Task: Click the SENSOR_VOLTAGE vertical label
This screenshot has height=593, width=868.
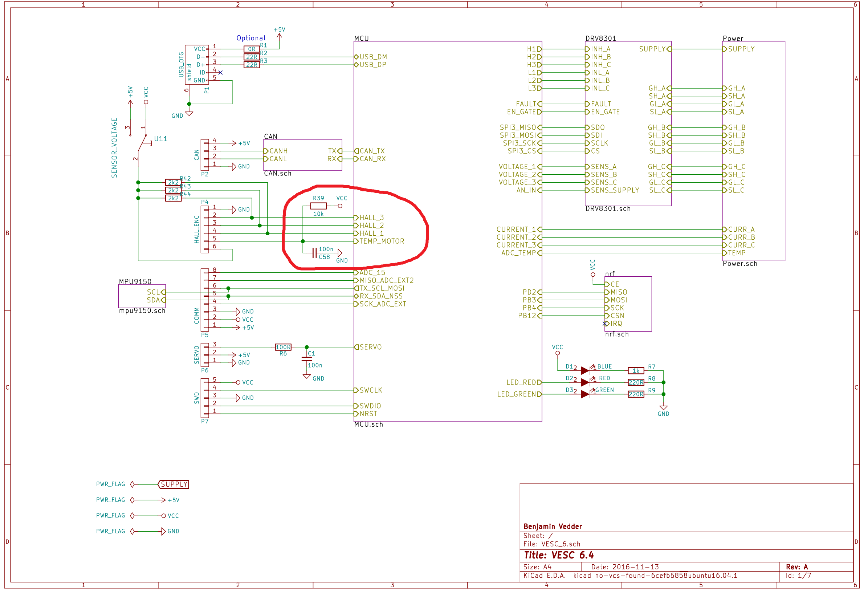Action: [114, 148]
